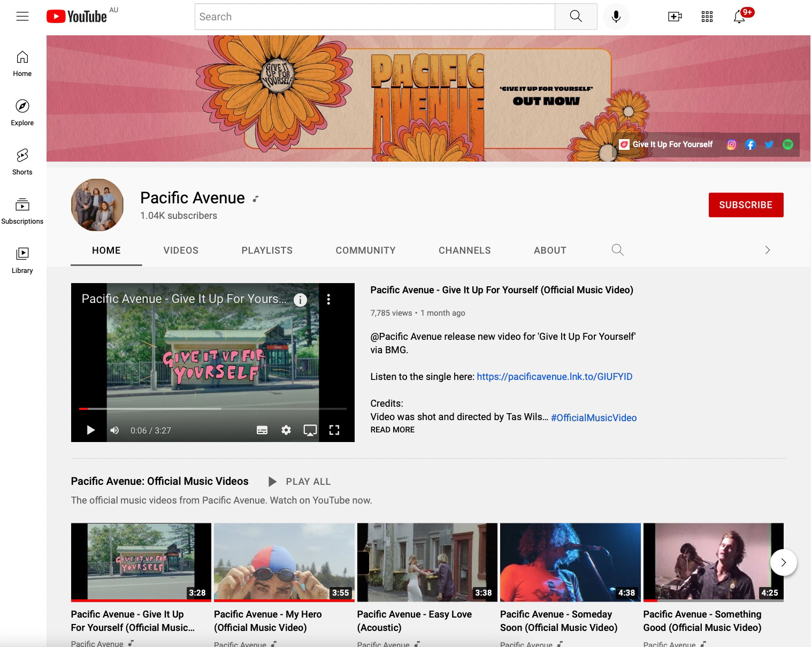The width and height of the screenshot is (812, 647).
Task: Open the hamburger guide menu
Action: tap(22, 17)
